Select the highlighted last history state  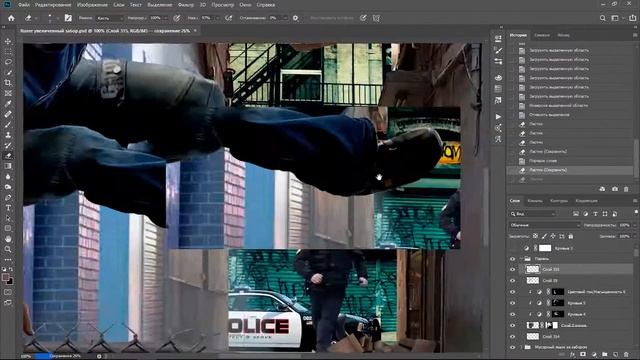pos(570,170)
